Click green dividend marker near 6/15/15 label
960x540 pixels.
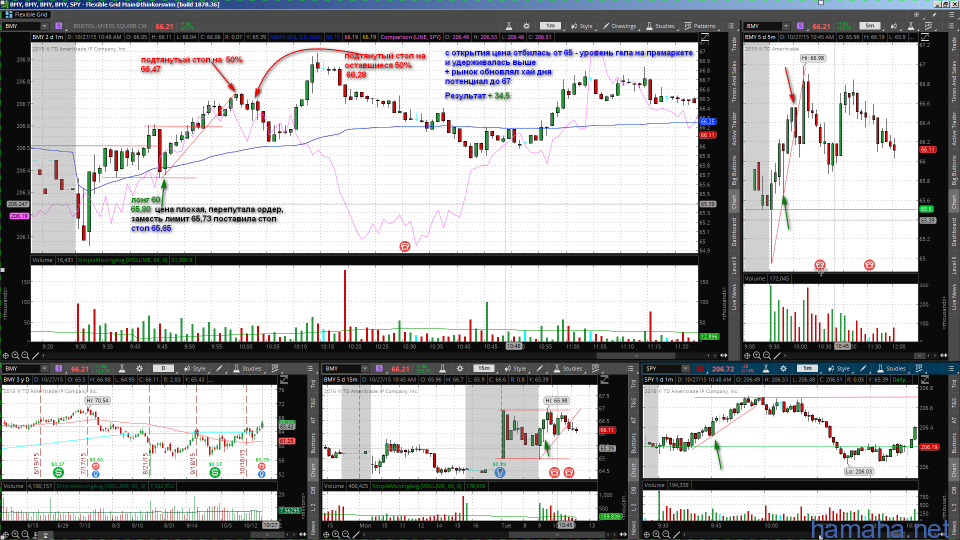58,473
